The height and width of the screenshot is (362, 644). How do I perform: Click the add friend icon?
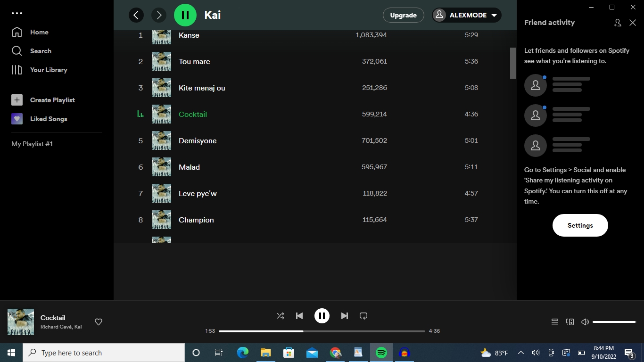click(617, 23)
